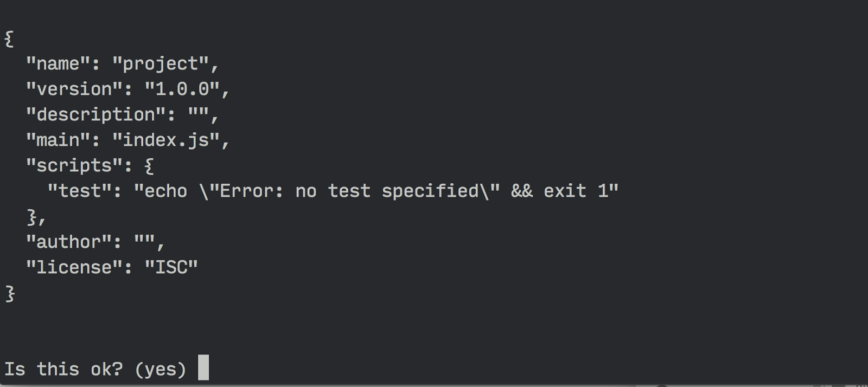The width and height of the screenshot is (868, 387).
Task: Click the "name" key in the JSON
Action: click(x=58, y=64)
